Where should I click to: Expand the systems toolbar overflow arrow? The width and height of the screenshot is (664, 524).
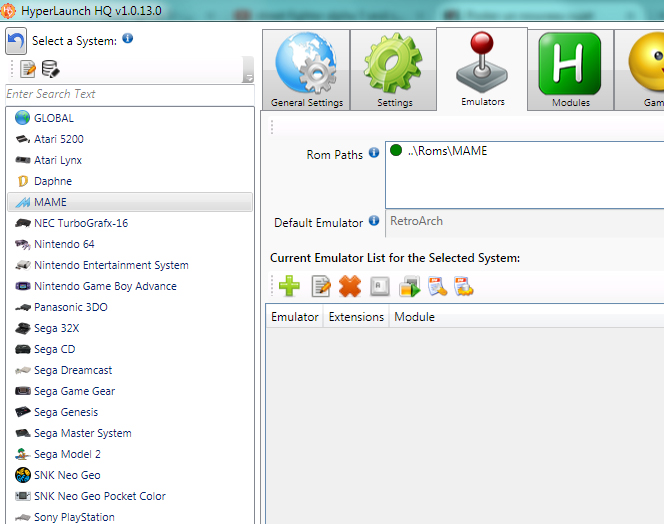coord(248,70)
